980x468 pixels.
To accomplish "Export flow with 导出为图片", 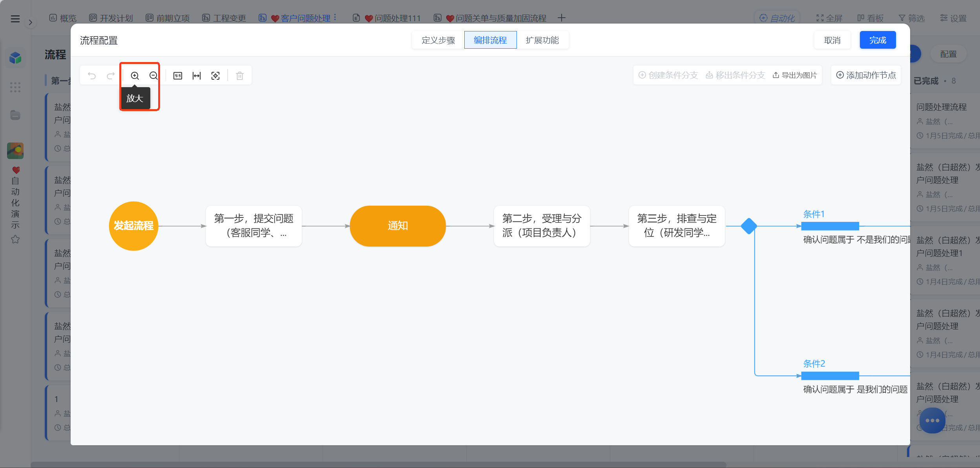I will (795, 75).
